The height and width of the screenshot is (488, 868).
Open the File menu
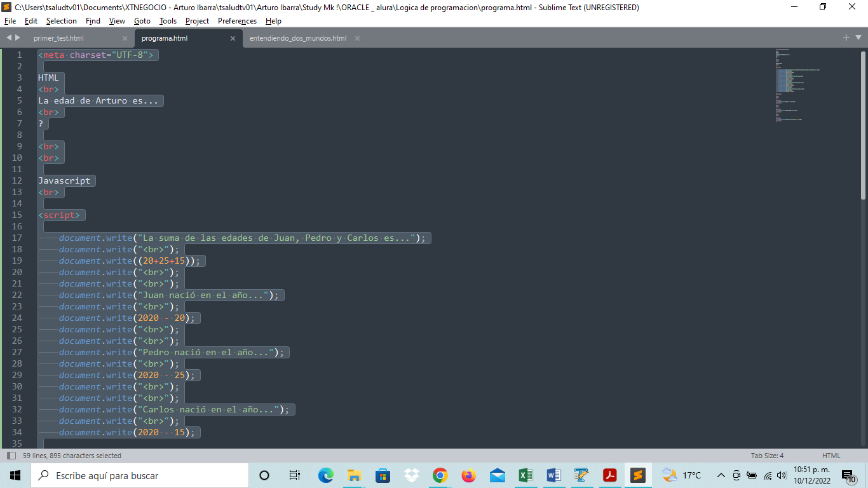coord(10,21)
